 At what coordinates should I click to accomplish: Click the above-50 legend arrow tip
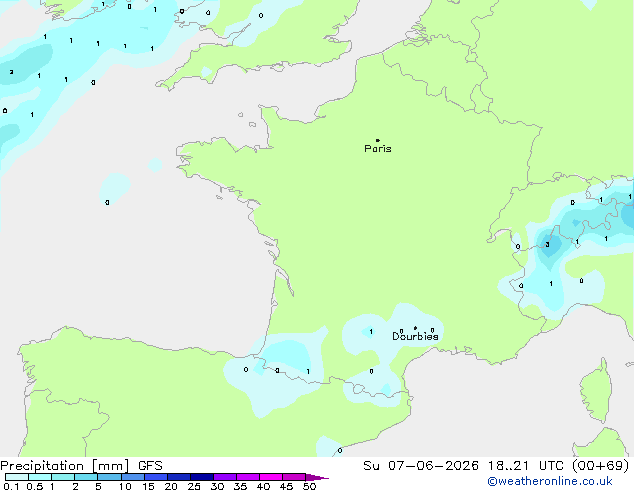tap(317, 477)
